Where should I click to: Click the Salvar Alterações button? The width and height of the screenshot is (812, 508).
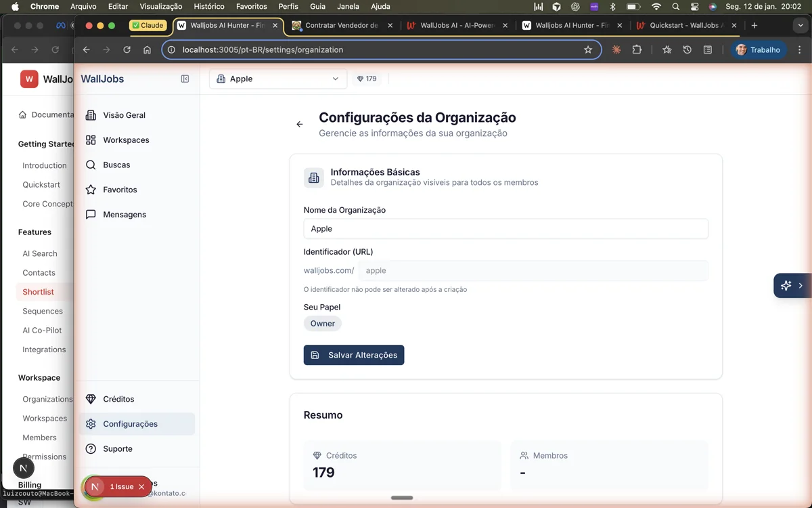[354, 354]
